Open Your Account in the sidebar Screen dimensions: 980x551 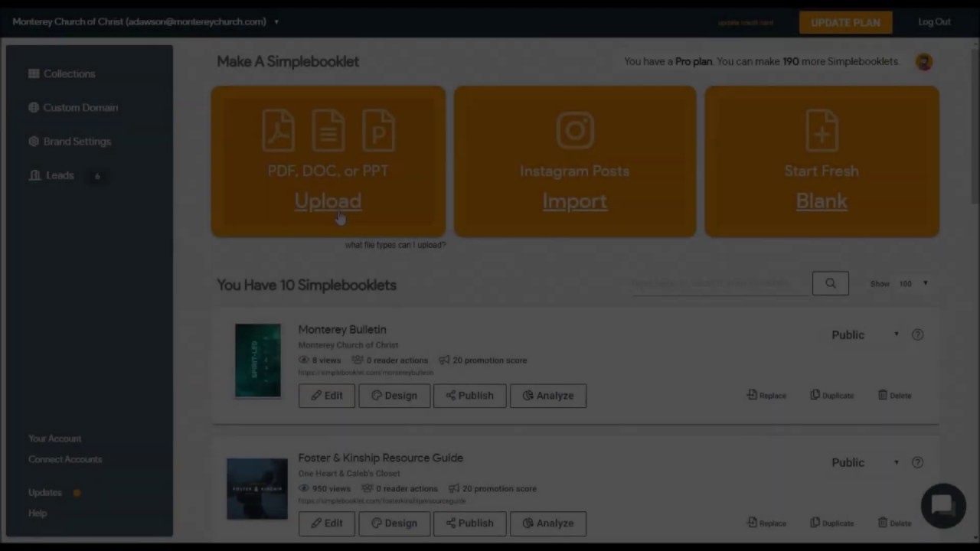[54, 439]
